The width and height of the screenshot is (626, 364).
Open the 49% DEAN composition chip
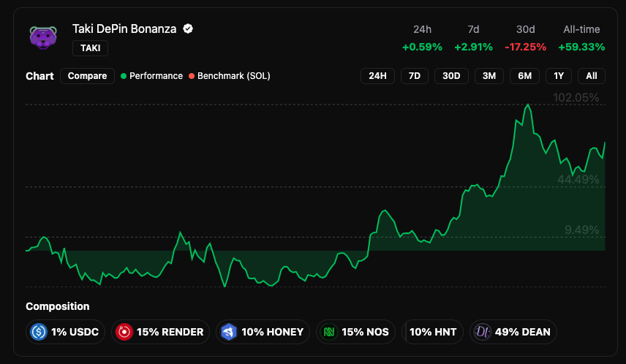[513, 332]
